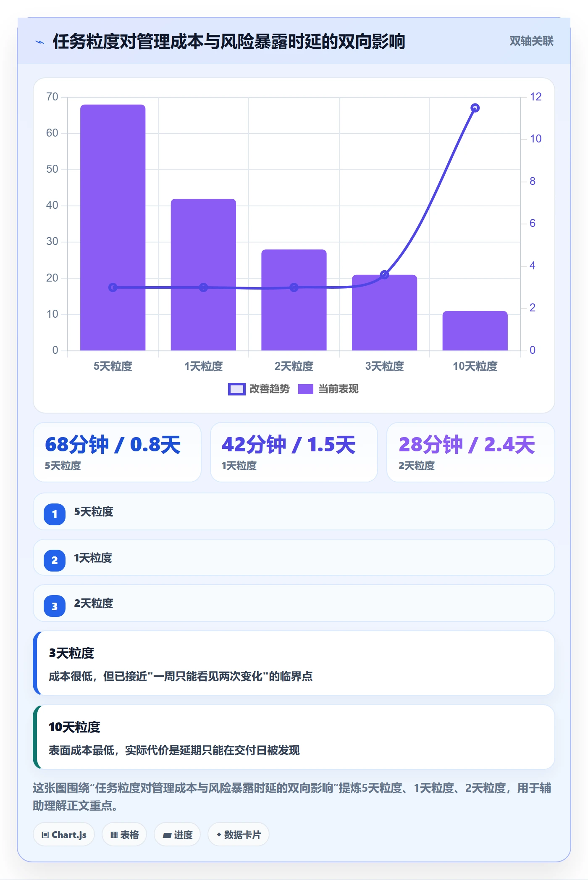Select the 1天粒度 bar in the chart
588x880 pixels.
[203, 274]
